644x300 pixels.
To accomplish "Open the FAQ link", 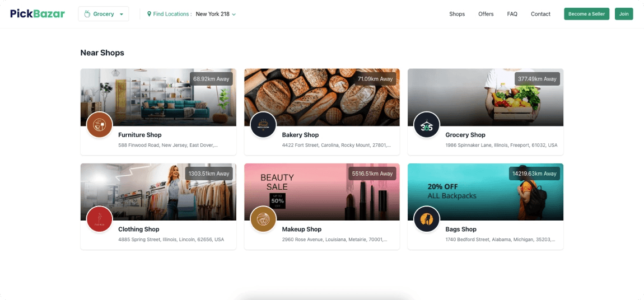I will click(x=512, y=14).
